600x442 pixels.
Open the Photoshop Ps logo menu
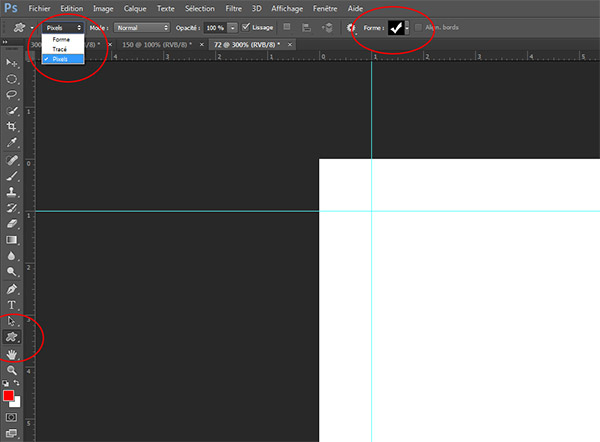pyautogui.click(x=11, y=8)
